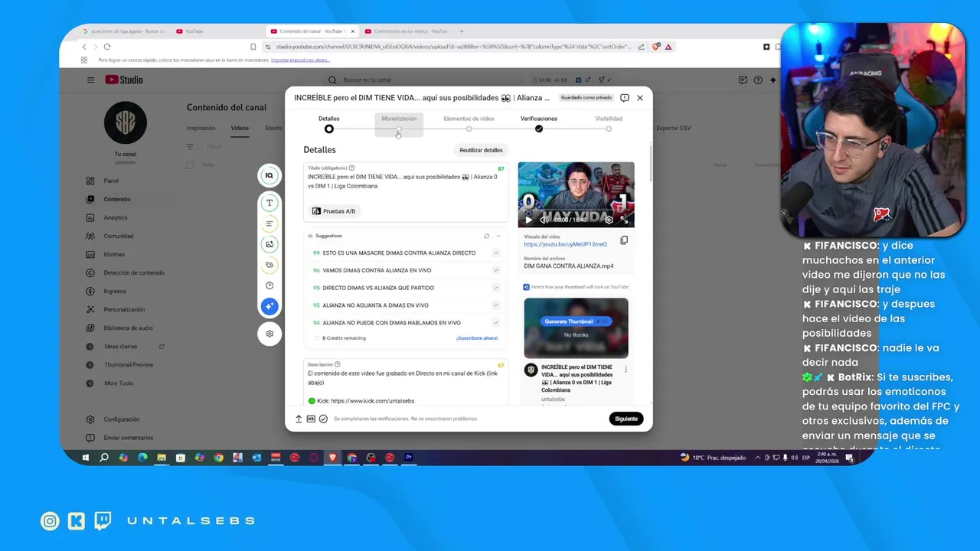Click the checks complete checkmark icon in footer
This screenshot has width=980, height=551.
click(x=323, y=419)
